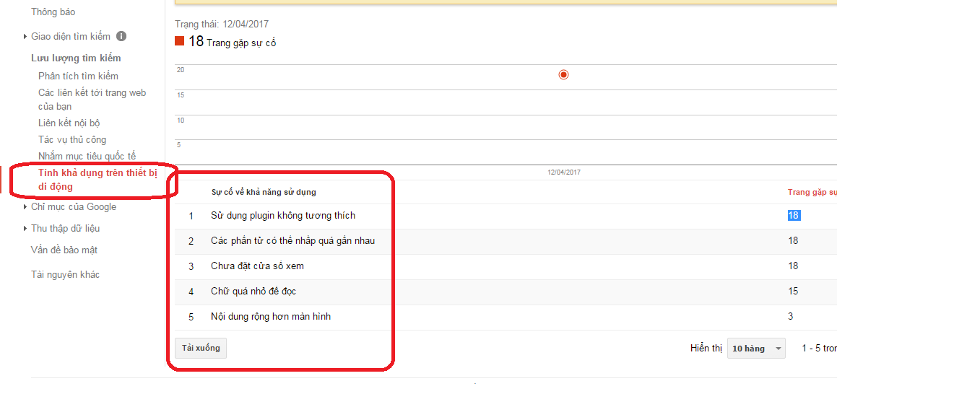Screen dimensions: 980x420
Task: Open the Chữ quá nhỏ để đọc row
Action: pyautogui.click(x=253, y=292)
